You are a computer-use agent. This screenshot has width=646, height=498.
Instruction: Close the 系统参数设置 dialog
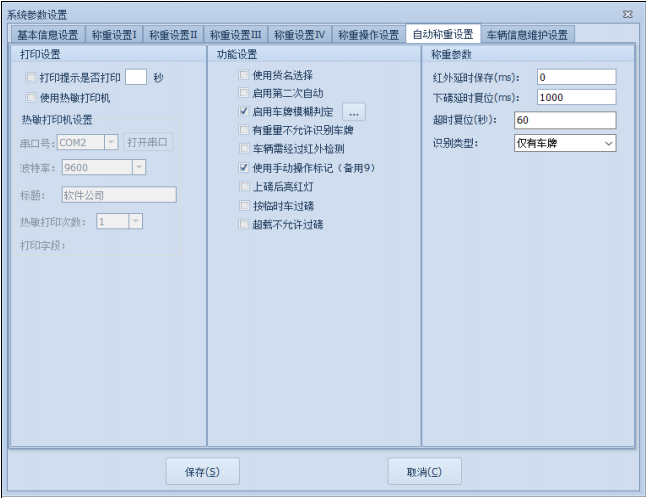[x=627, y=14]
